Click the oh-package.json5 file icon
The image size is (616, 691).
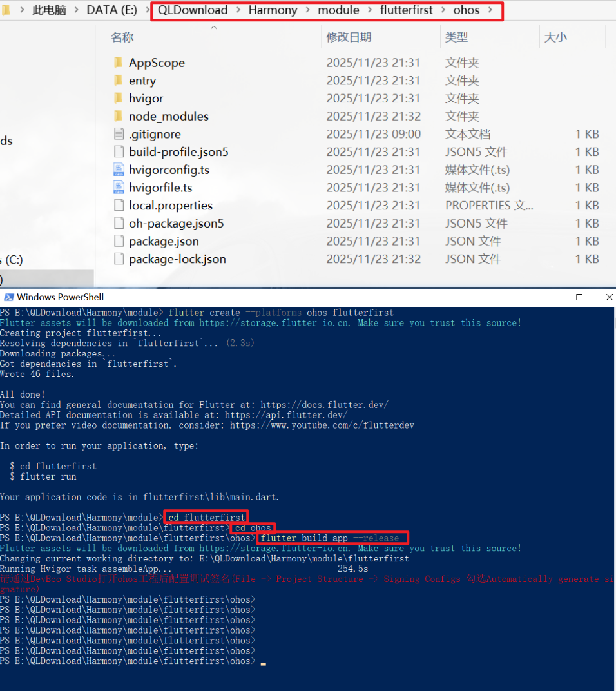pyautogui.click(x=119, y=223)
